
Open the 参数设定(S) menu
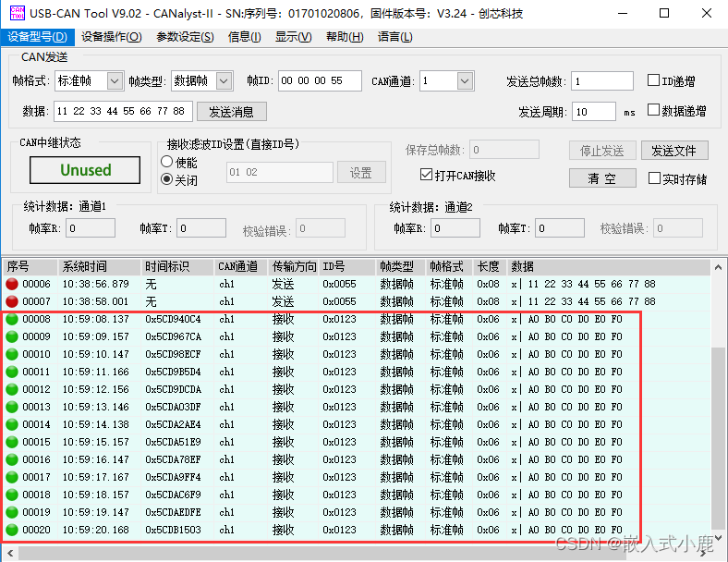click(185, 37)
